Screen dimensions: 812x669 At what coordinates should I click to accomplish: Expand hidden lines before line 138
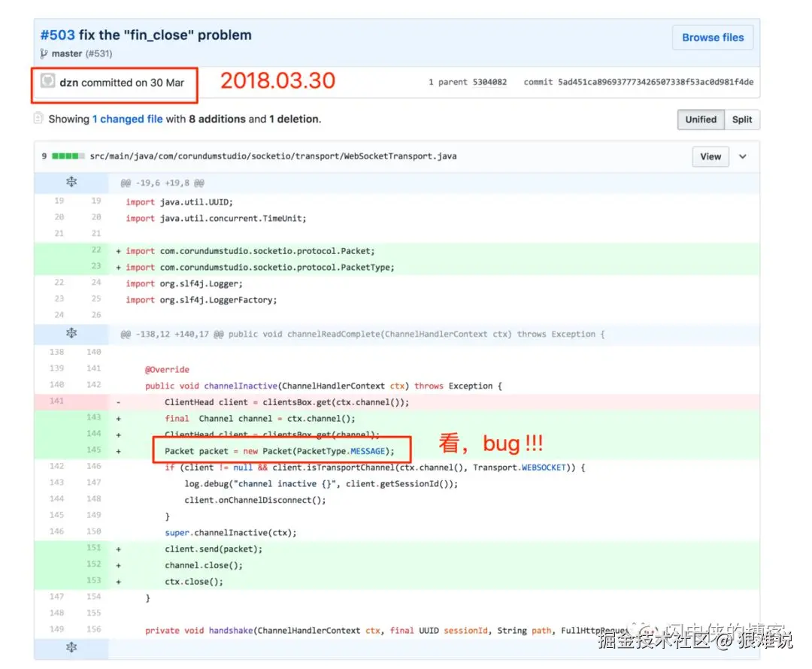point(71,334)
